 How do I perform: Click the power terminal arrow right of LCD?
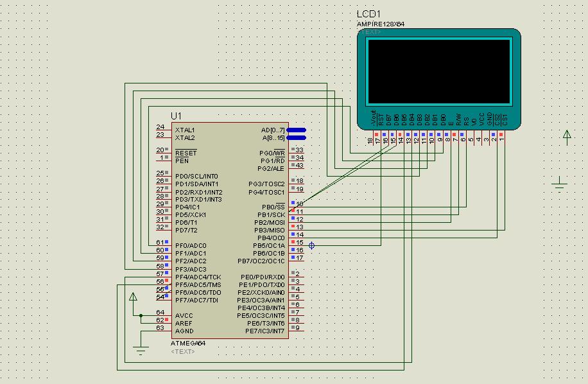(567, 137)
